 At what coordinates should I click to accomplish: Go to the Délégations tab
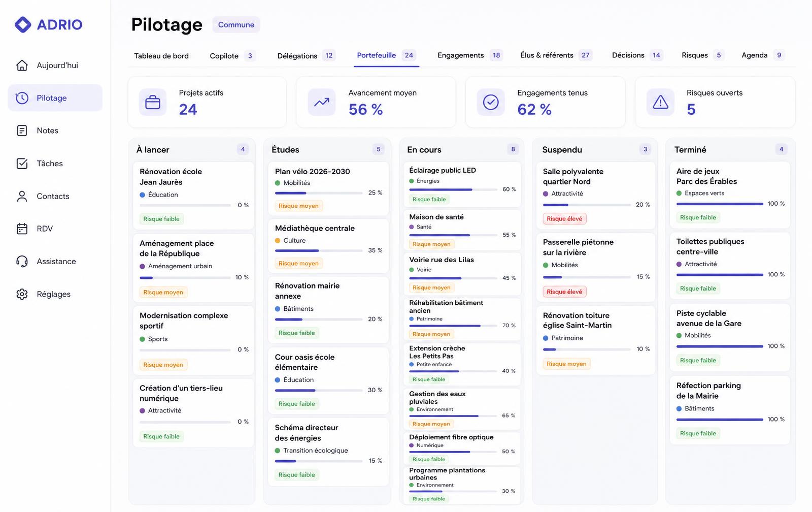(x=306, y=56)
